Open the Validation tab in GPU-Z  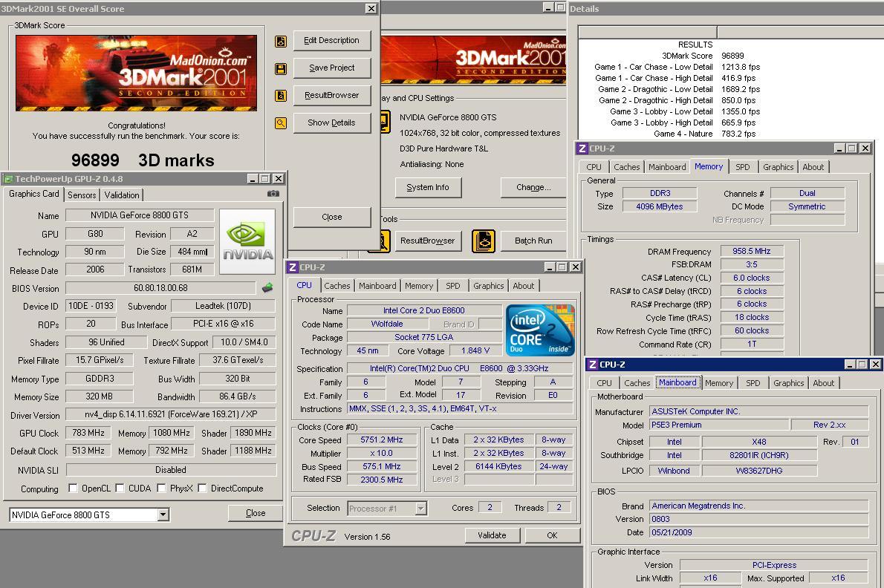click(x=122, y=195)
